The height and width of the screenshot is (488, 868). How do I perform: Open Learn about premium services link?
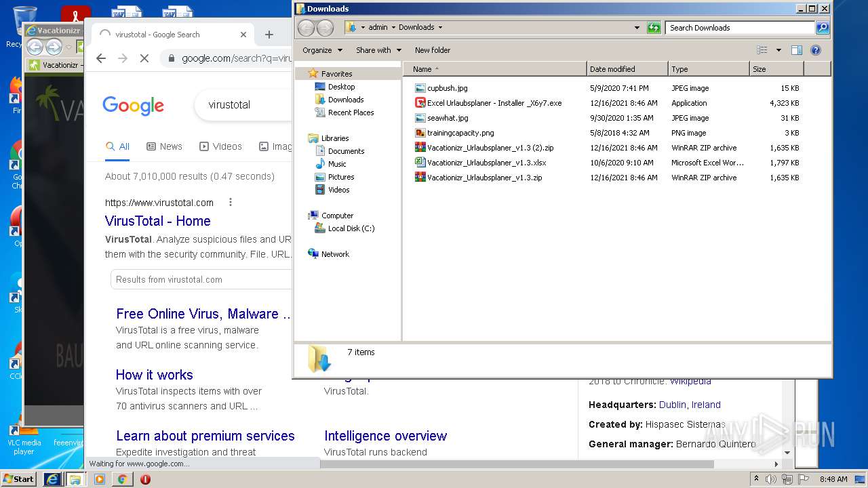[x=205, y=436]
